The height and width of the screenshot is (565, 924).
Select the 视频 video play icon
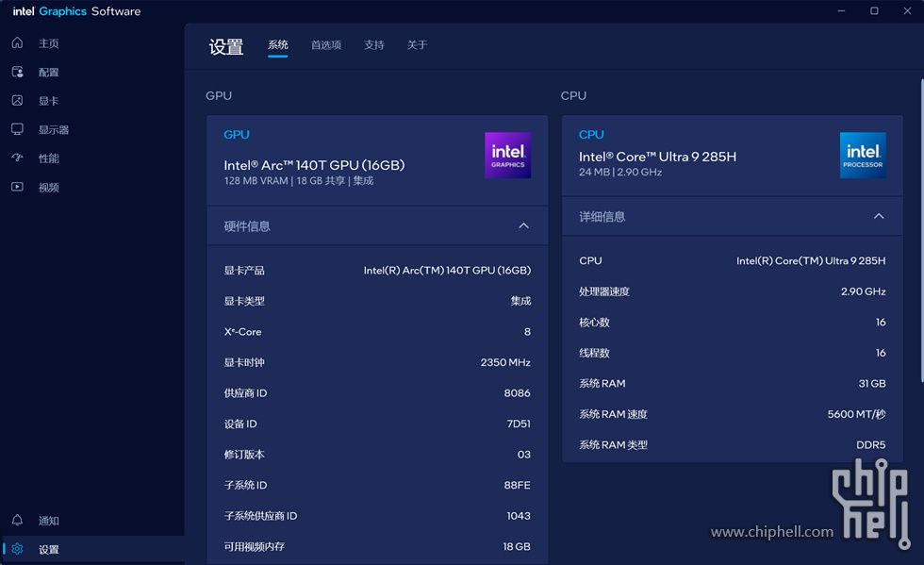coord(17,187)
